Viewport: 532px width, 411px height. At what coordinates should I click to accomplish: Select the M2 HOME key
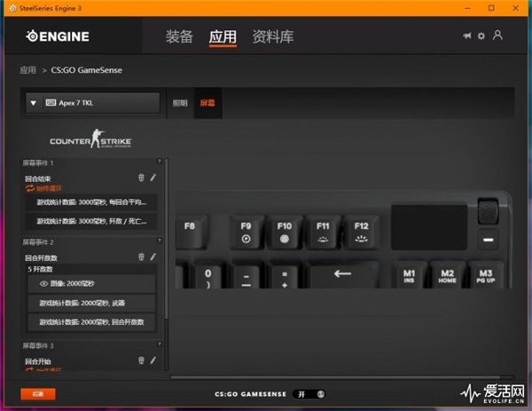[x=447, y=276]
